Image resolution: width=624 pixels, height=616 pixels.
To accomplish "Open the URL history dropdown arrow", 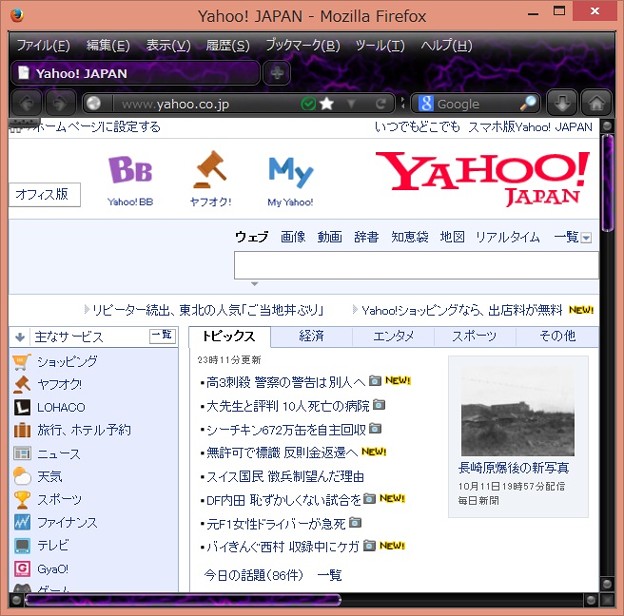I will pos(351,104).
